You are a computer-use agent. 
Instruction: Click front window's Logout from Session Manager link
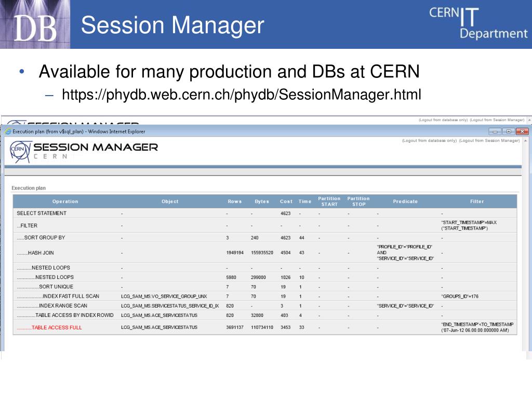[489, 140]
